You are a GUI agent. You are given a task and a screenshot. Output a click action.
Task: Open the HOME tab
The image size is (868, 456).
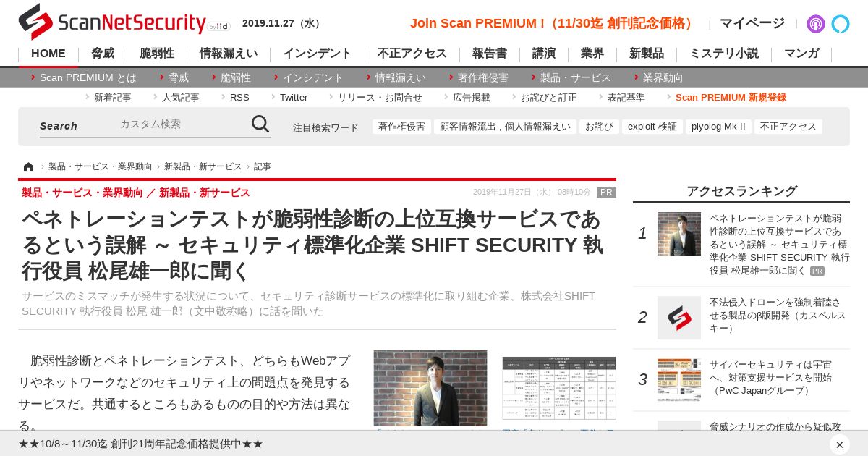click(48, 54)
